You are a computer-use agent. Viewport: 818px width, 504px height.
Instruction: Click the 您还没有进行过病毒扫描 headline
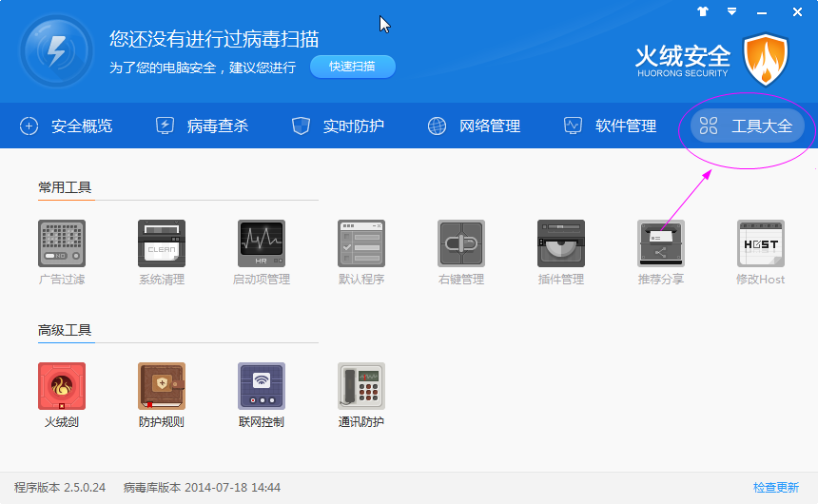[x=214, y=39]
